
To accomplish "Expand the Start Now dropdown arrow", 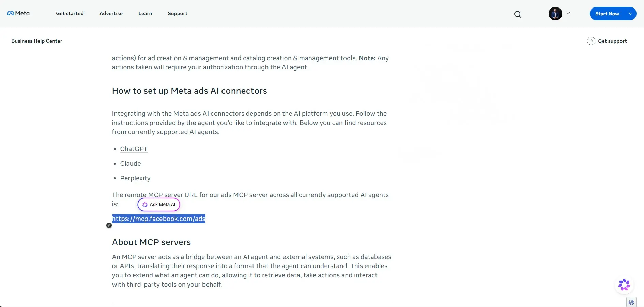I will pos(630,14).
